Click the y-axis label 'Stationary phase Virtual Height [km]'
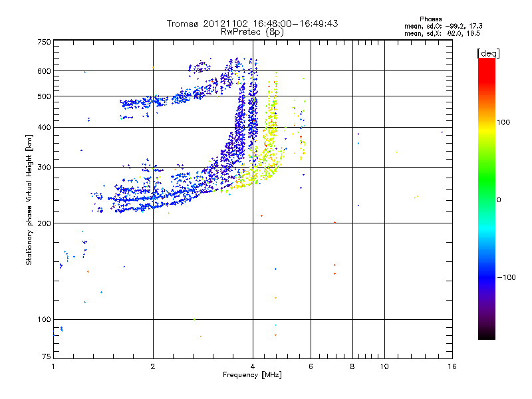This screenshot has width=532, height=399. 29,199
